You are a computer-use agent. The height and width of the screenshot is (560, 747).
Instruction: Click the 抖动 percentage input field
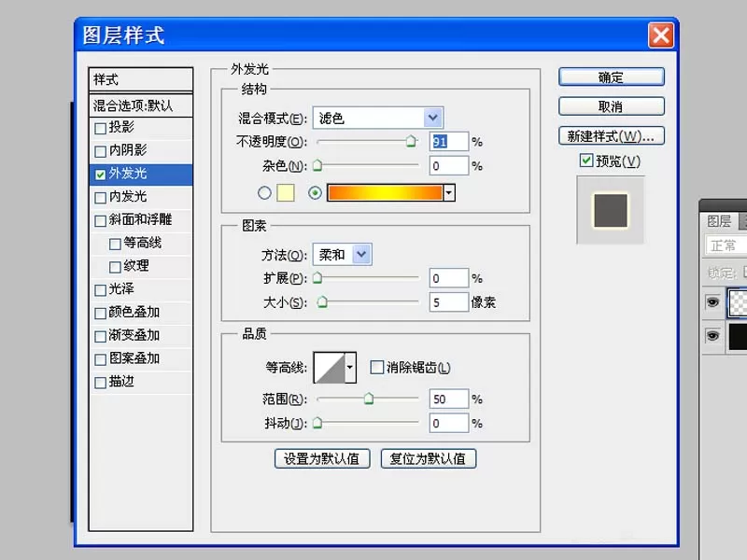[449, 423]
